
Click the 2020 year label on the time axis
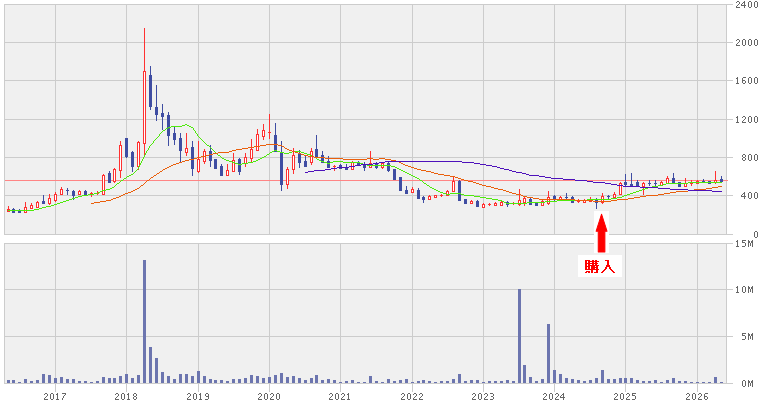pyautogui.click(x=269, y=397)
